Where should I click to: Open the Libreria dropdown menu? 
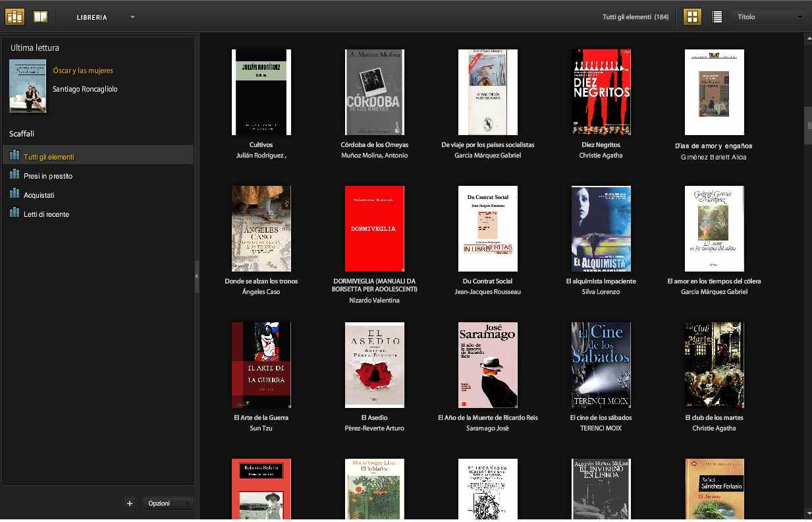[132, 17]
